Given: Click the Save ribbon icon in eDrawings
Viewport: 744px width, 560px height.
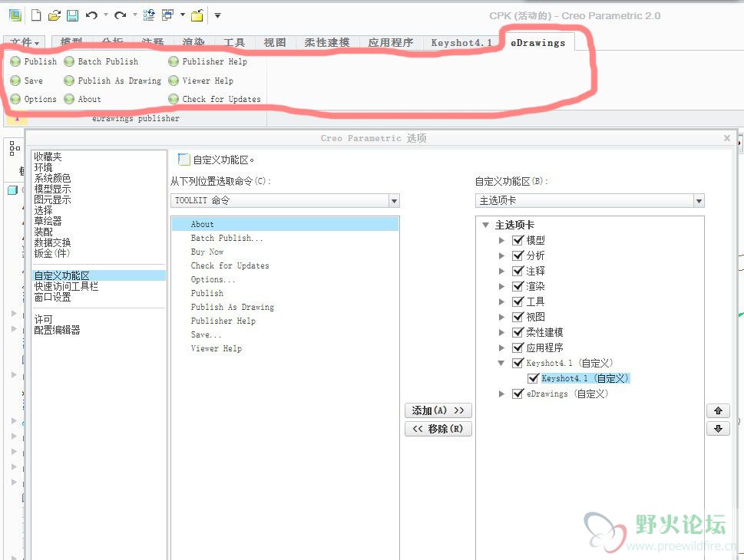Looking at the screenshot, I should (x=15, y=81).
